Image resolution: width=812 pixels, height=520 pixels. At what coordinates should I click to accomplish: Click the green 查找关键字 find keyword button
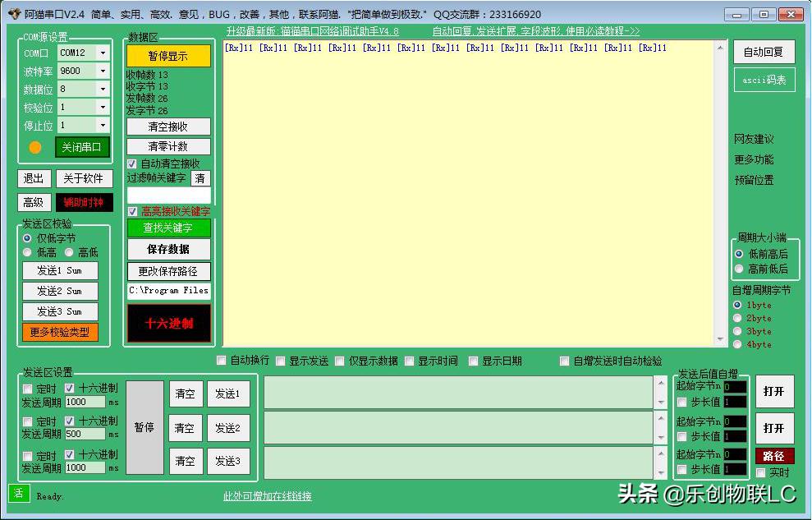[168, 228]
